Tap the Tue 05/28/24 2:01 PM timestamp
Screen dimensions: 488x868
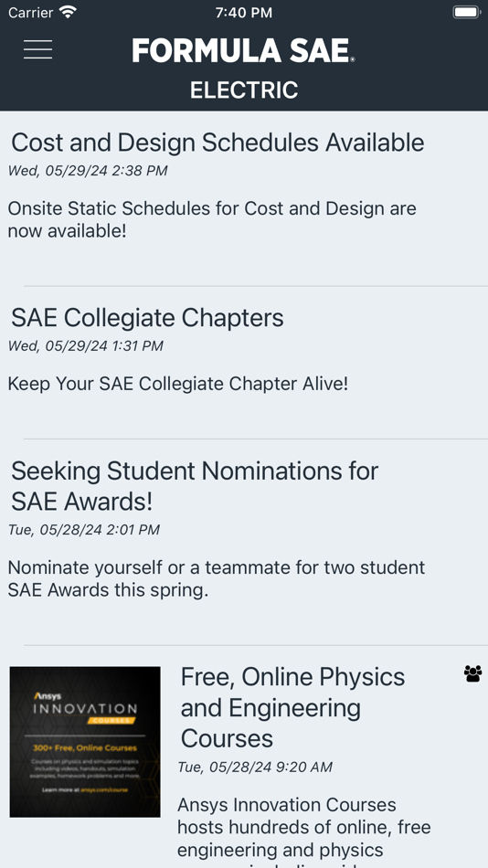pyautogui.click(x=84, y=530)
